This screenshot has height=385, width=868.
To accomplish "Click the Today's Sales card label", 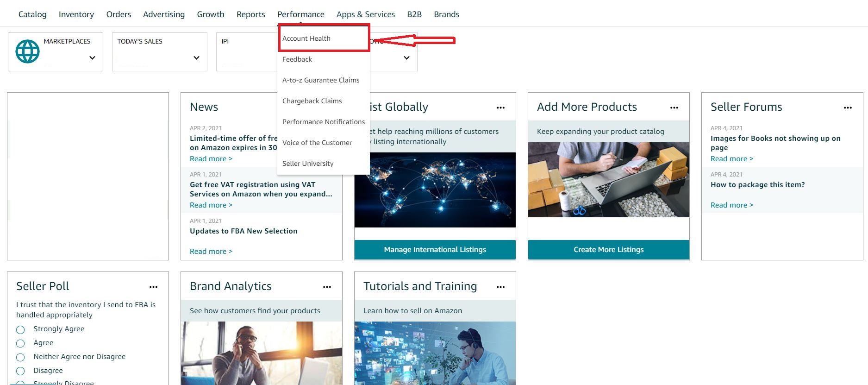I will [140, 41].
